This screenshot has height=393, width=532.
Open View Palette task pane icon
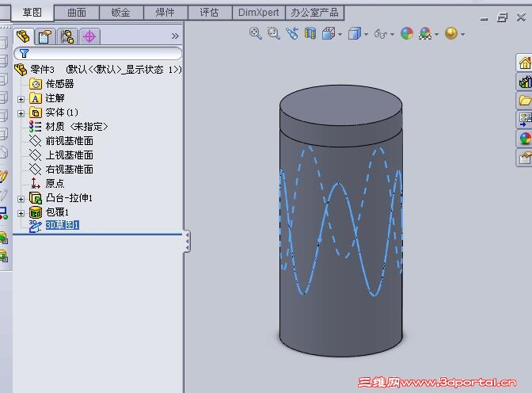[525, 120]
